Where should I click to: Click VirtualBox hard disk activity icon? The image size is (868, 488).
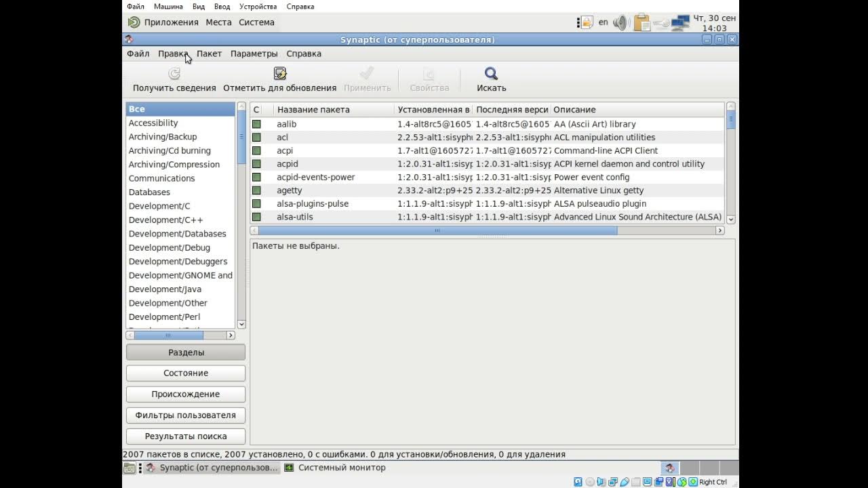(578, 482)
